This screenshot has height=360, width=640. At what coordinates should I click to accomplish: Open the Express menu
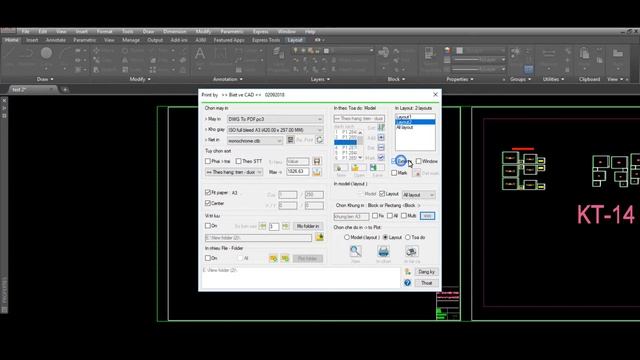pos(260,31)
